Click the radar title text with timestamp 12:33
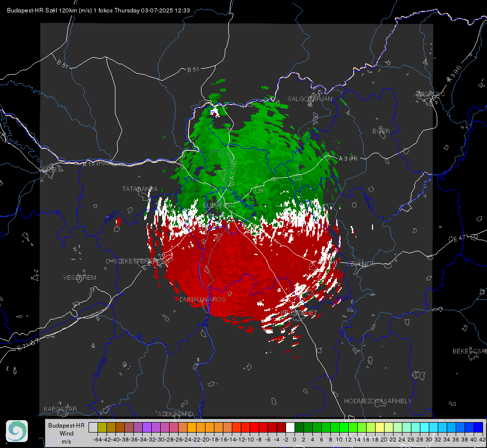Image resolution: width=487 pixels, height=448 pixels. point(98,10)
